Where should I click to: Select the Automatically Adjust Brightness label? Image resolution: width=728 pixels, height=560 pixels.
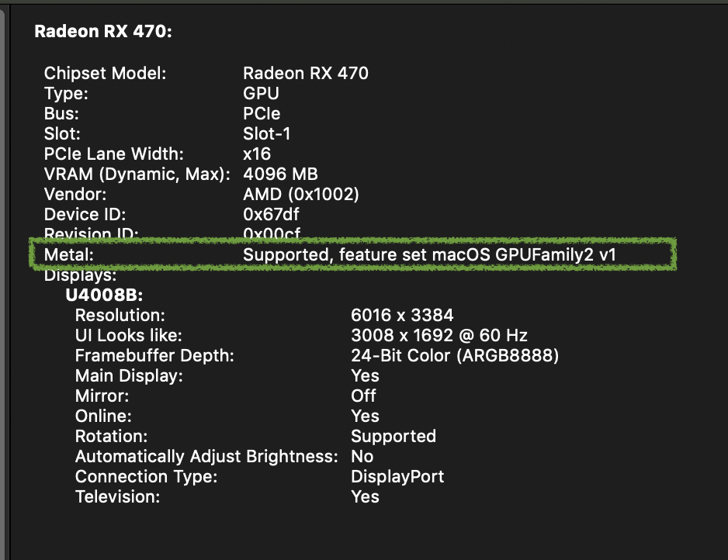(x=206, y=457)
